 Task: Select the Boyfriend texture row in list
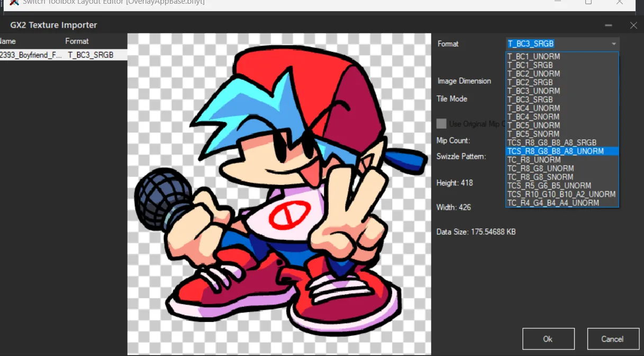point(58,55)
